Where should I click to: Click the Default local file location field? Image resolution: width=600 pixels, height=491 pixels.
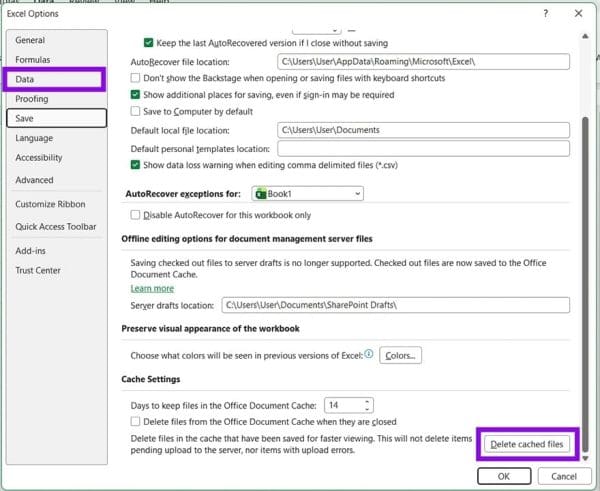(x=423, y=130)
